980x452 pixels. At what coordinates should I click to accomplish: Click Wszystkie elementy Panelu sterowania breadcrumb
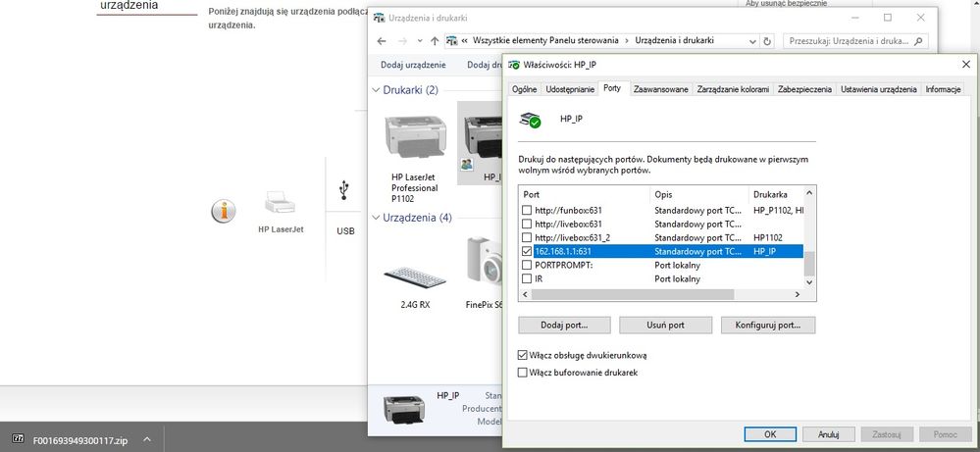pyautogui.click(x=545, y=40)
